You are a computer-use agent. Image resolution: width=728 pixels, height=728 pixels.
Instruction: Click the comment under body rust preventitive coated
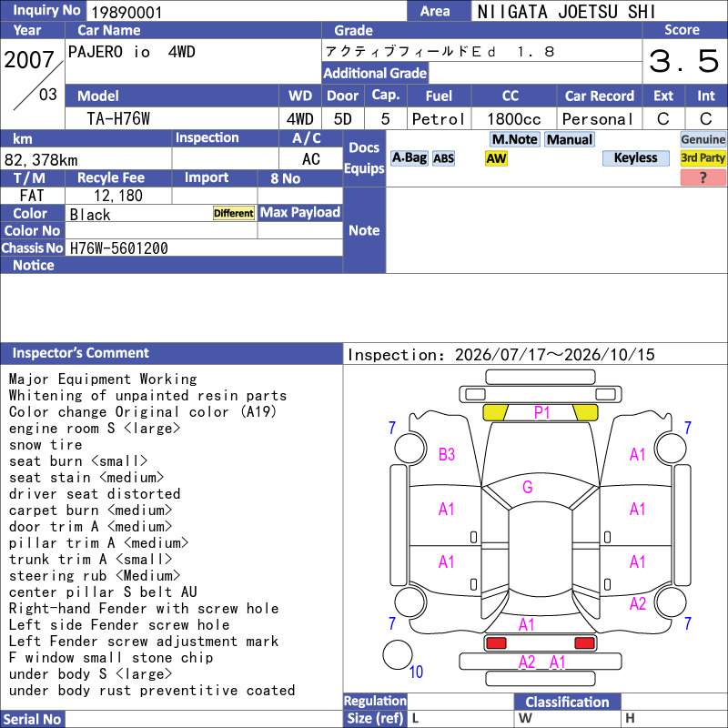tap(152, 691)
